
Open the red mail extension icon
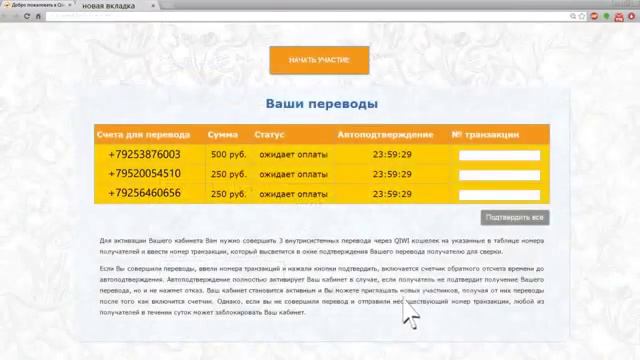(619, 16)
